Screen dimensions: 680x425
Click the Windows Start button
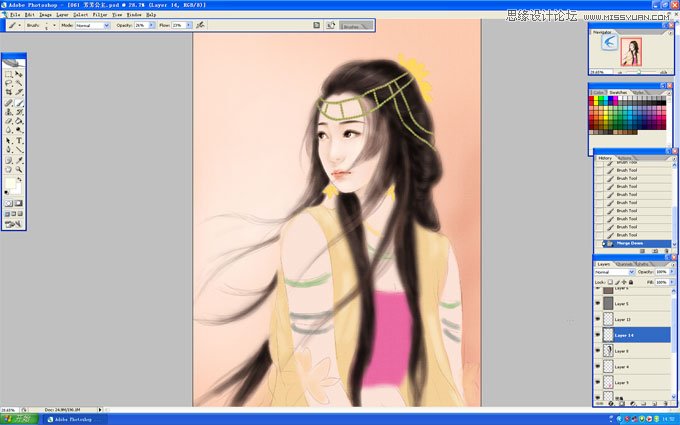pos(19,419)
